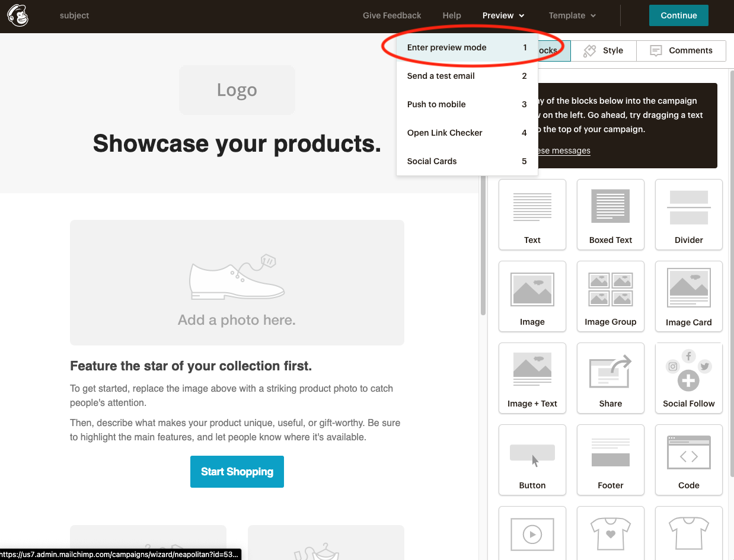Image resolution: width=734 pixels, height=560 pixels.
Task: Open the Give Feedback link
Action: coord(392,15)
